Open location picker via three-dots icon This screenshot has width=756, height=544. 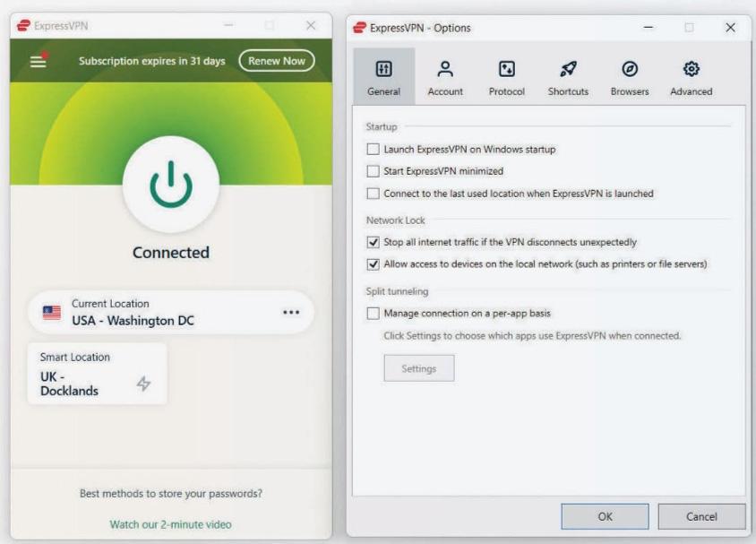coord(291,313)
